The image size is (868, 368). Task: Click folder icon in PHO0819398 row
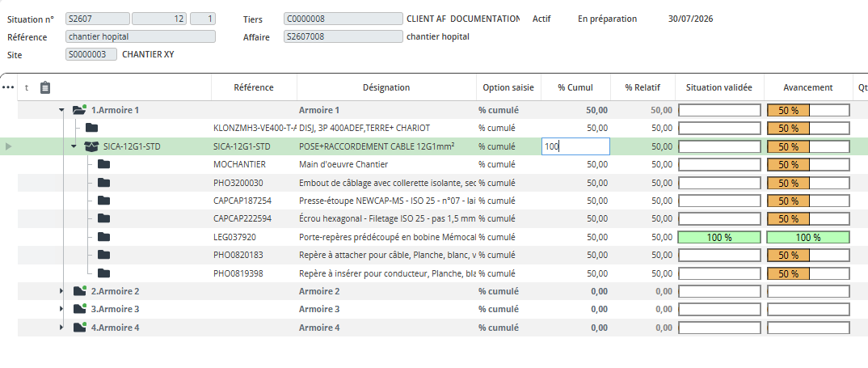click(104, 273)
